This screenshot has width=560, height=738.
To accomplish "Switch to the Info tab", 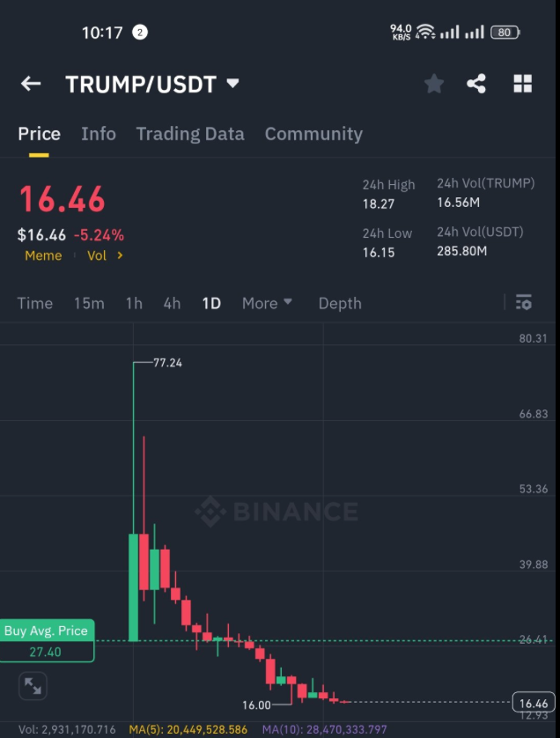I will click(99, 134).
